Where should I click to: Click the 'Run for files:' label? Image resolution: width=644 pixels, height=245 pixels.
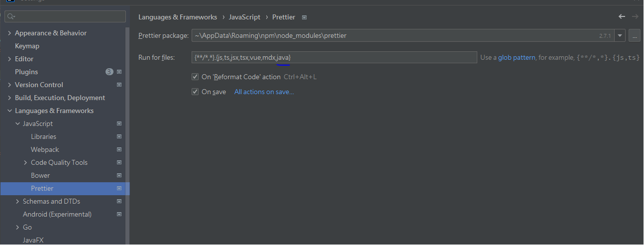(x=157, y=57)
